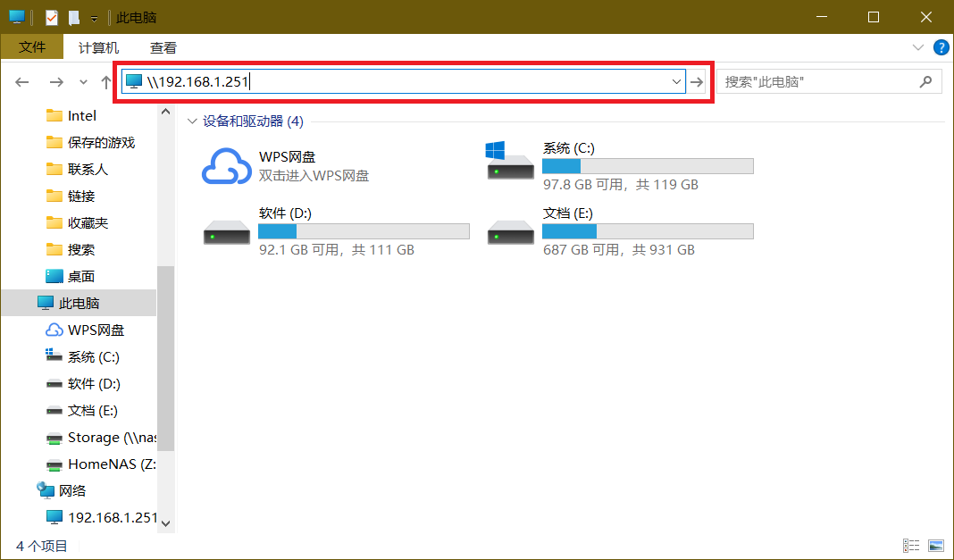Open the 文件 menu

[32, 47]
